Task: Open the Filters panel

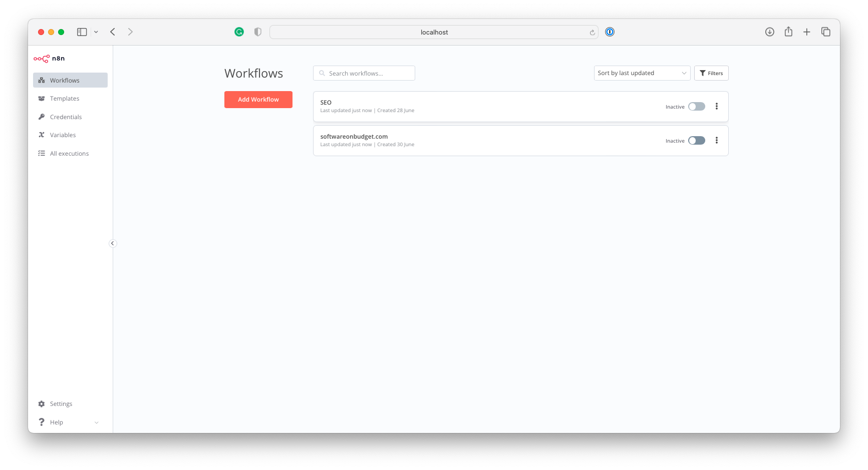Action: [711, 73]
